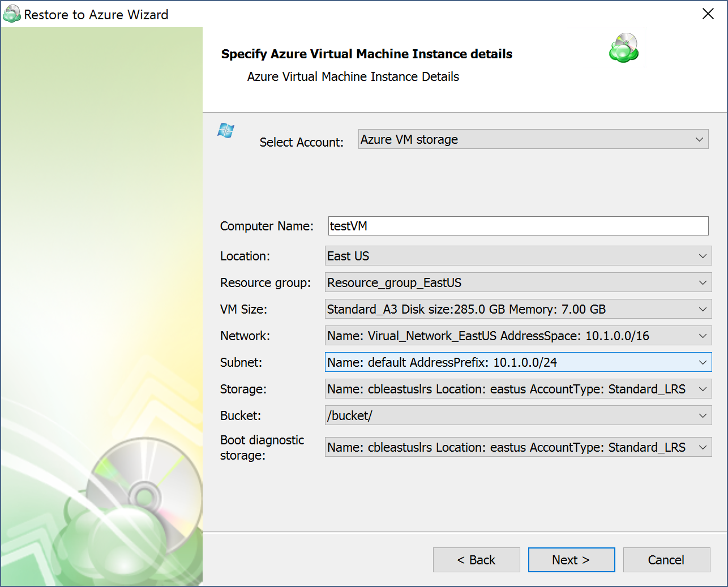Click the wizard app icon in title bar
Viewport: 728px width, 587px height.
click(11, 14)
